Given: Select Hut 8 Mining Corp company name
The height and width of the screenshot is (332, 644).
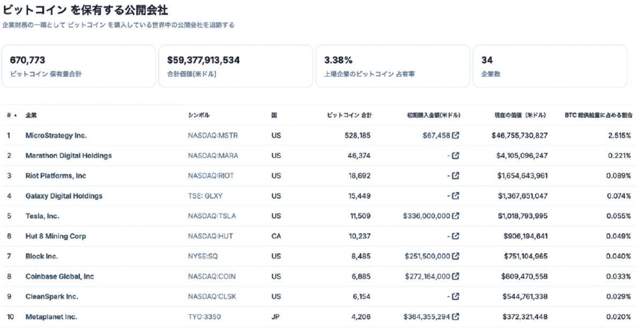Looking at the screenshot, I should coord(56,236).
